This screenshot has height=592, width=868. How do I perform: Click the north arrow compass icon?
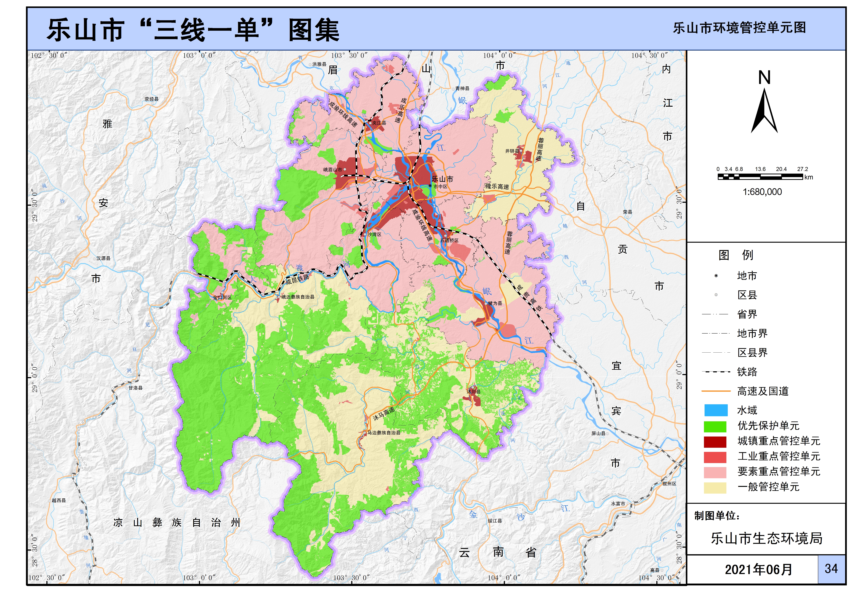click(764, 110)
